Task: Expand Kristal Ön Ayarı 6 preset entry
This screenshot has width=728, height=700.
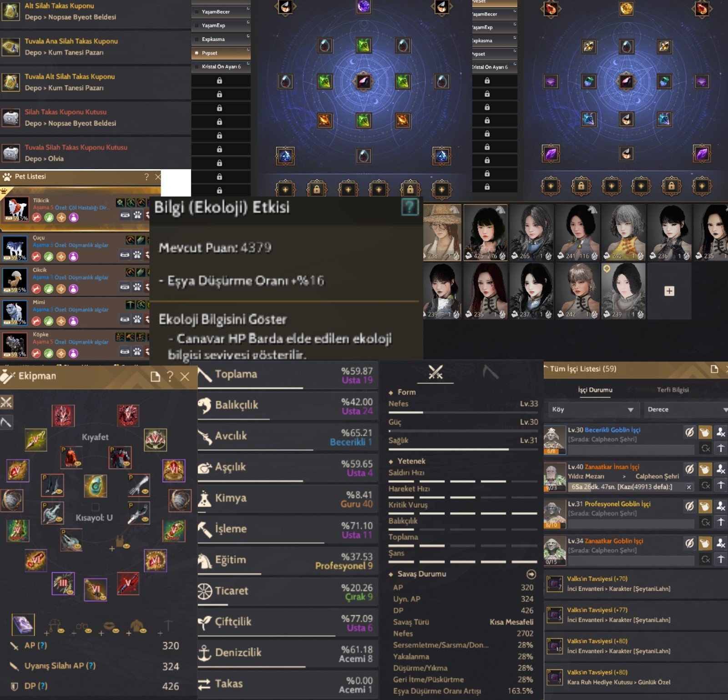Action: 221,66
